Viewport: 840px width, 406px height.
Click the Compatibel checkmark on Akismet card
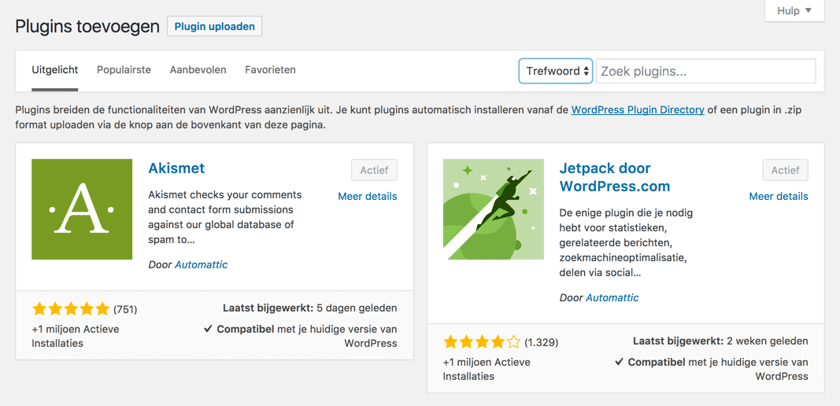[x=208, y=329]
